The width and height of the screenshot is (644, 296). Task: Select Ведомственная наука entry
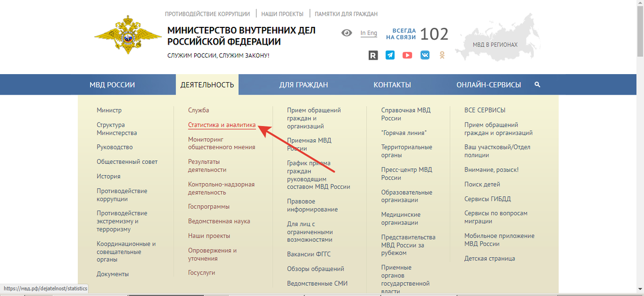click(x=219, y=221)
